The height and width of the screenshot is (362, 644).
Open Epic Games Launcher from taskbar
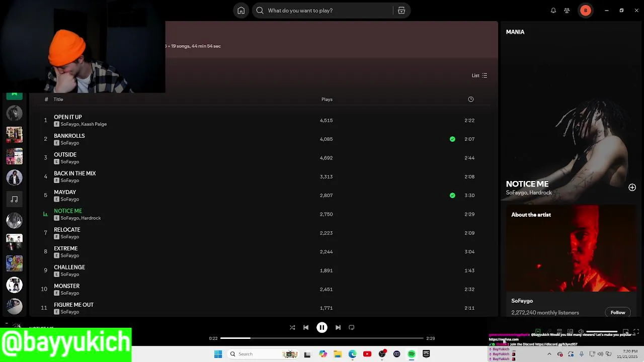click(x=426, y=354)
